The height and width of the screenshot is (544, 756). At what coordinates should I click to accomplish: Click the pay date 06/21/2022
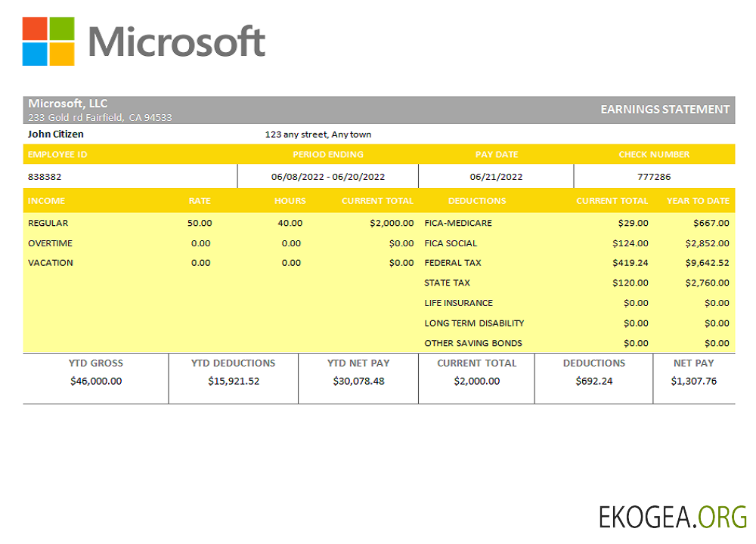[496, 177]
